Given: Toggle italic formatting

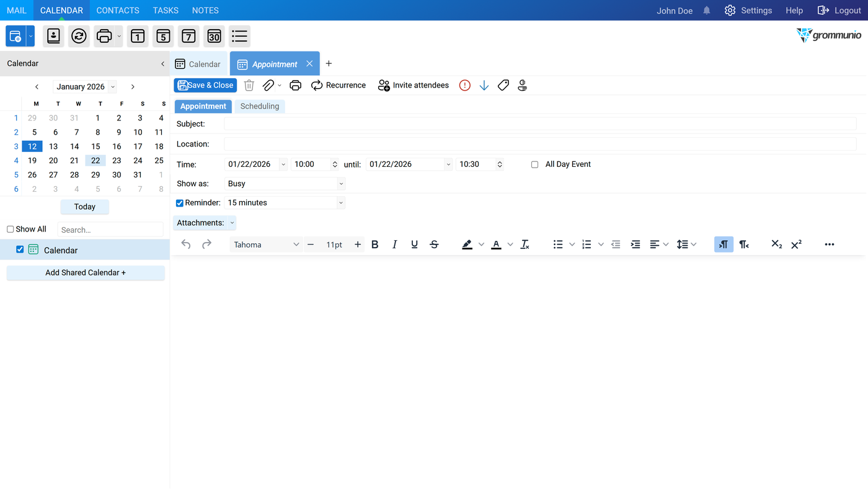Looking at the screenshot, I should [395, 244].
